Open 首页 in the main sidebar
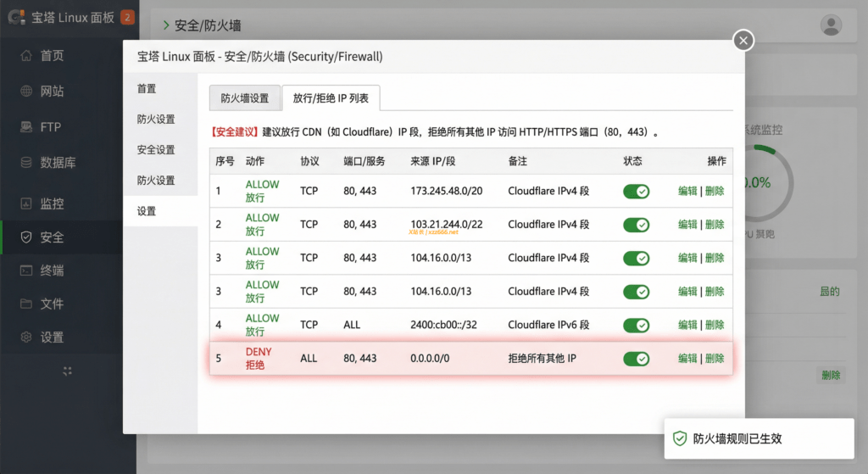868x474 pixels. tap(52, 55)
